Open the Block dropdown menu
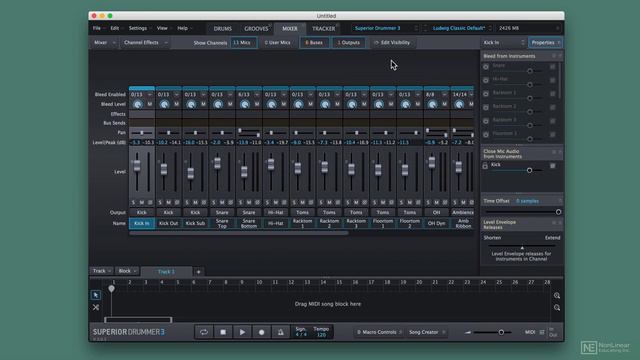 point(127,271)
